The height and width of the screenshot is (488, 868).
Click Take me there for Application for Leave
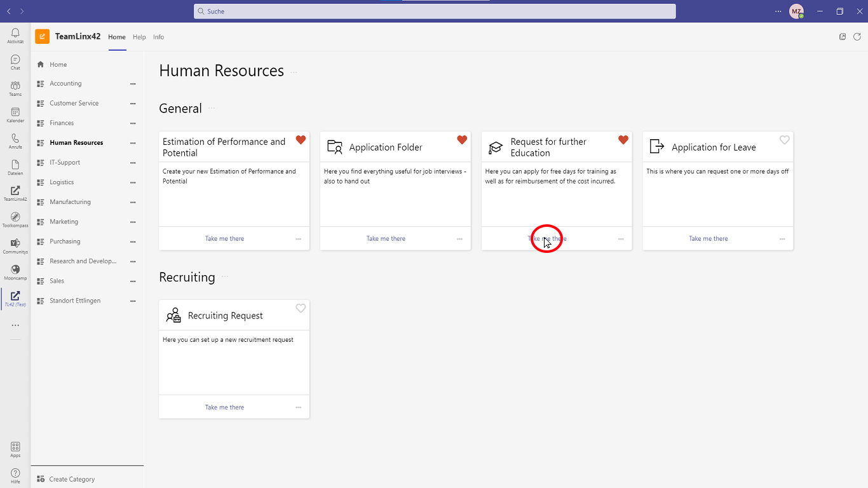[708, 239]
